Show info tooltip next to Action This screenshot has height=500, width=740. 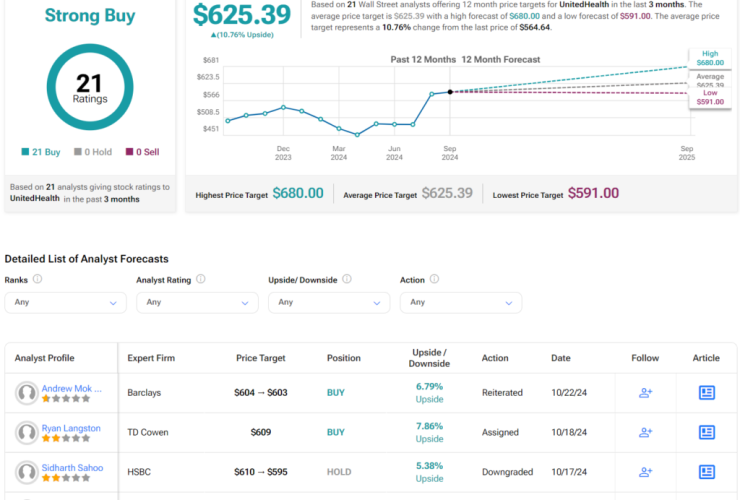(x=434, y=279)
